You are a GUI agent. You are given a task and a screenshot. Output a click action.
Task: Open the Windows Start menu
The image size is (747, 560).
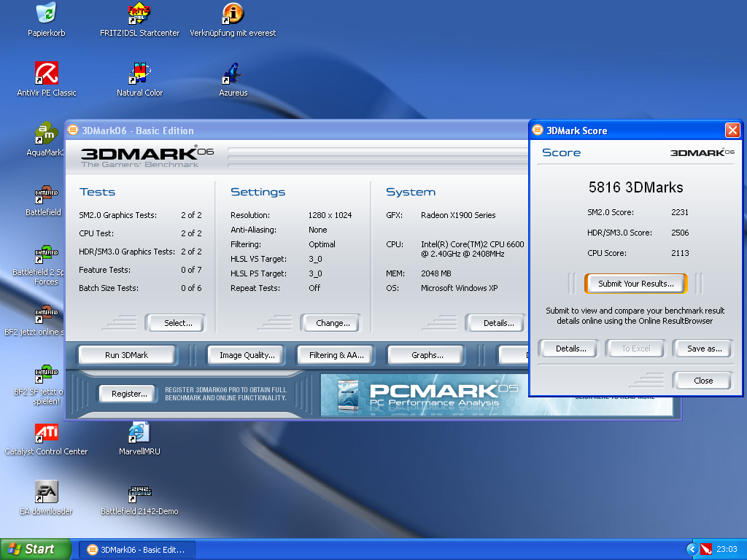[35, 550]
